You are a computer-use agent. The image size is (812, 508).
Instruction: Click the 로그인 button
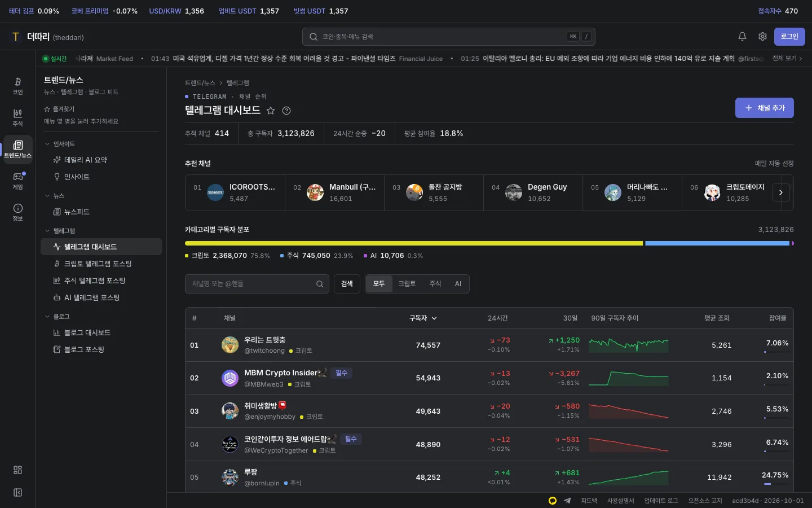coord(789,37)
